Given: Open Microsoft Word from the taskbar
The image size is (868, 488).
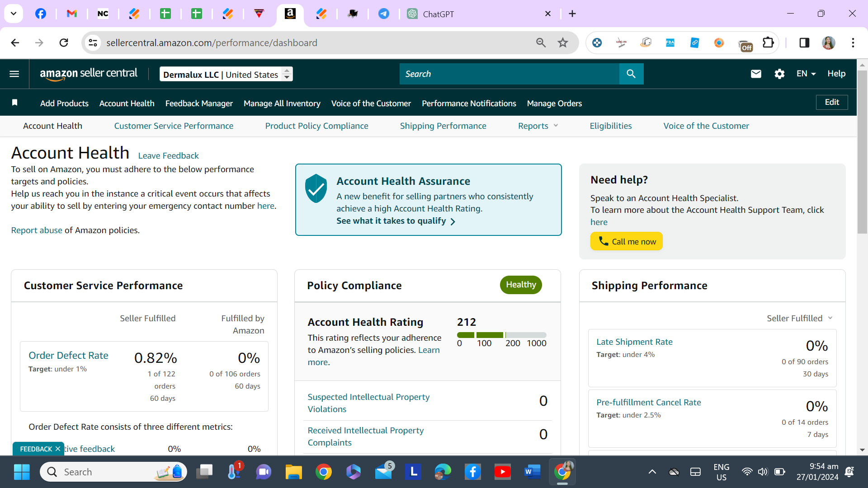Looking at the screenshot, I should 532,472.
